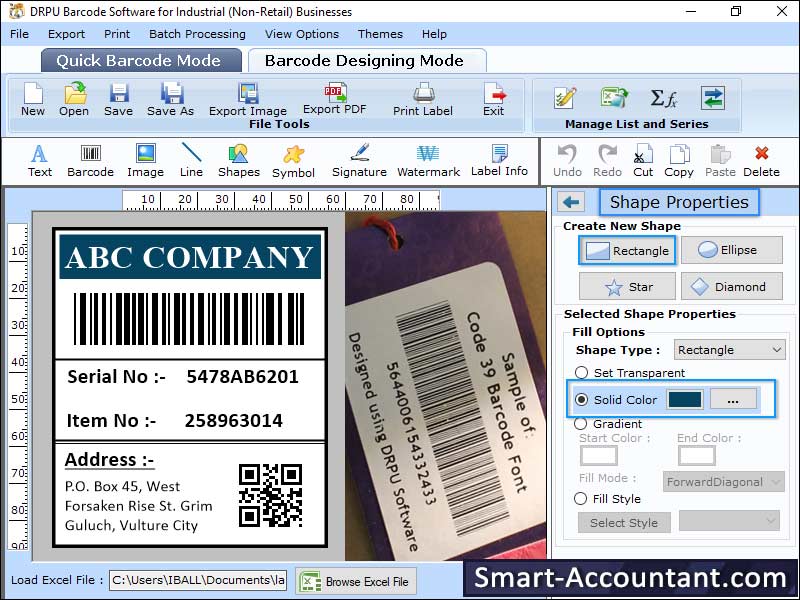Click the Signature tool icon
The height and width of the screenshot is (600, 800).
click(359, 154)
